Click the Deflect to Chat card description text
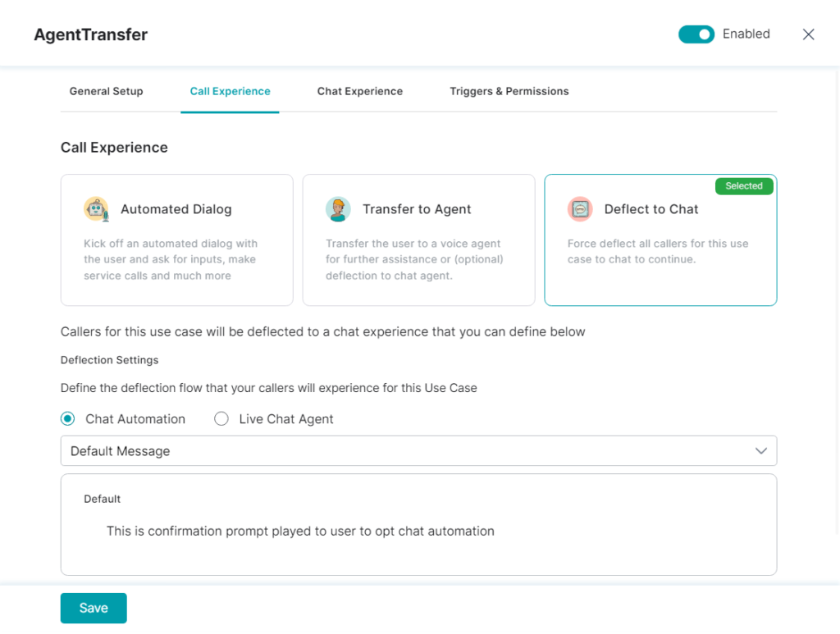The image size is (840, 634). [x=657, y=251]
